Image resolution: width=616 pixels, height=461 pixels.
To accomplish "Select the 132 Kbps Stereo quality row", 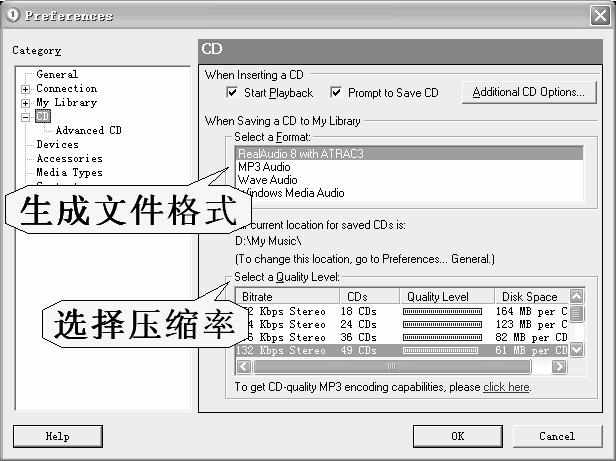I will (402, 350).
